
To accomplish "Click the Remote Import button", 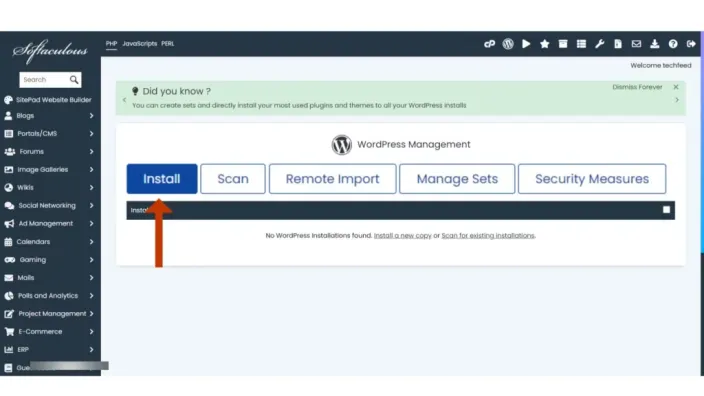I will coord(332,179).
